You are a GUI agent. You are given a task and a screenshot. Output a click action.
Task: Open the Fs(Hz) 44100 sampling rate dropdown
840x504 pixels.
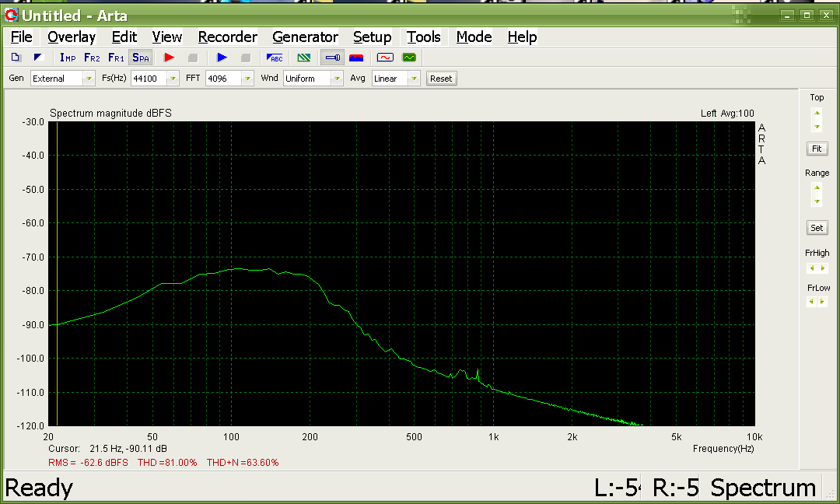point(173,79)
